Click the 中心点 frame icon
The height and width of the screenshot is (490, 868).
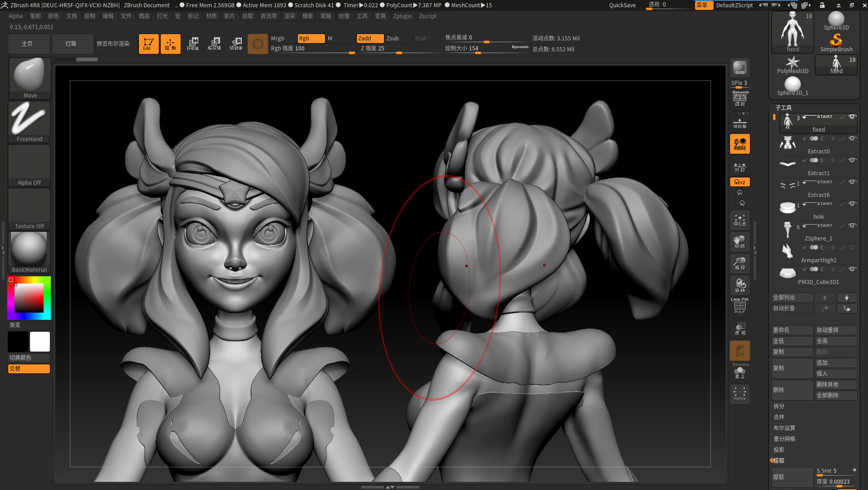point(740,220)
